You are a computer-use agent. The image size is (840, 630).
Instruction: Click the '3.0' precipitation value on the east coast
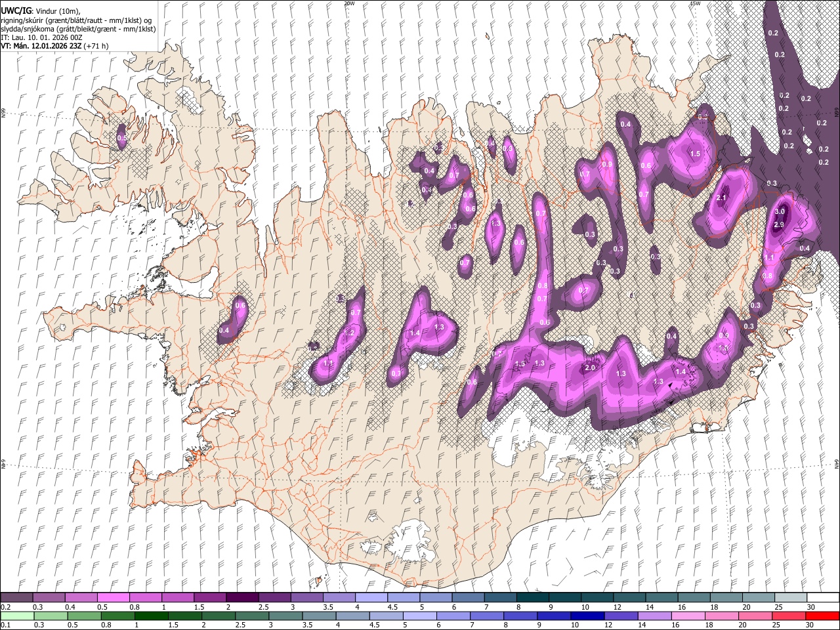pos(780,212)
